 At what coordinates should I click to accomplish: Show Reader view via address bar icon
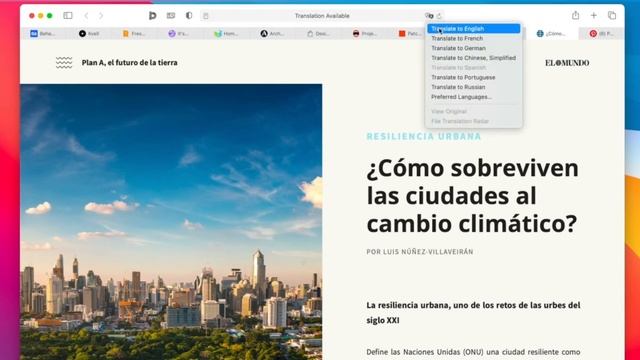pyautogui.click(x=206, y=16)
